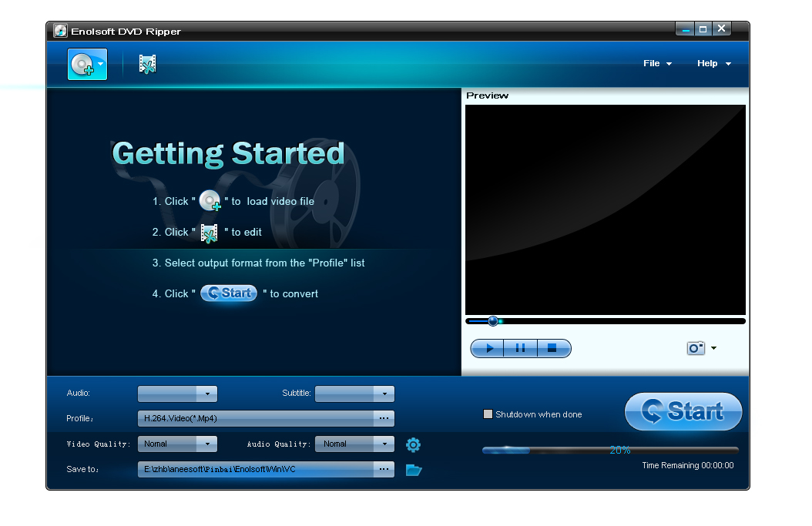Maximize the Enolsoft DVD Ripper window

(703, 29)
